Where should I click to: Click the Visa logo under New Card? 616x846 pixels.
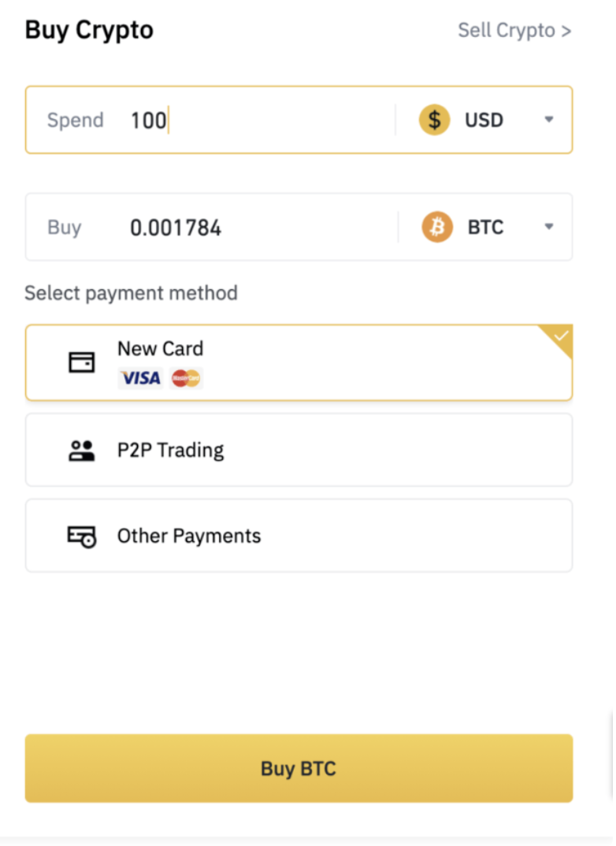click(x=140, y=379)
